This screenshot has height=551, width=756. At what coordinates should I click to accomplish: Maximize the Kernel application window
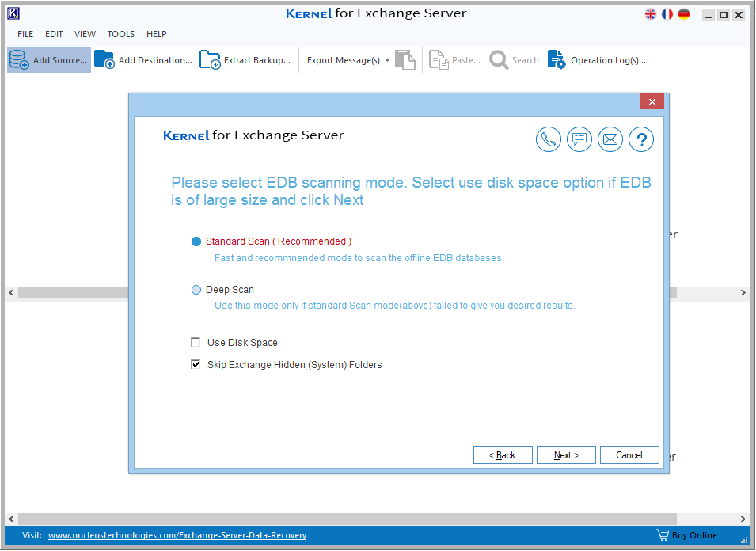click(x=724, y=15)
